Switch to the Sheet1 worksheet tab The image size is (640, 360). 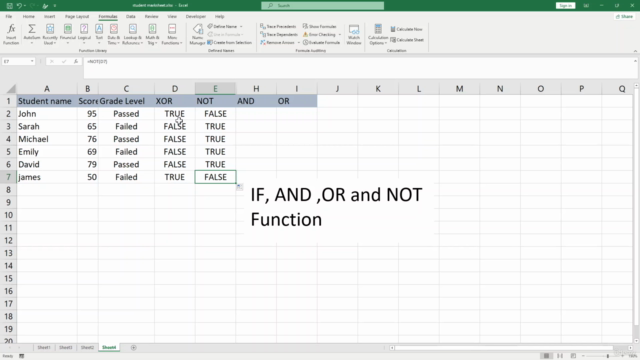[44, 347]
